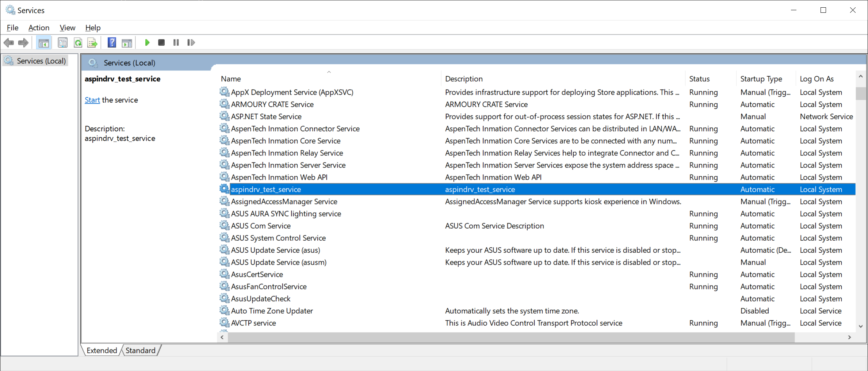Sort by the Log On As column header
868x371 pixels.
(x=825, y=79)
